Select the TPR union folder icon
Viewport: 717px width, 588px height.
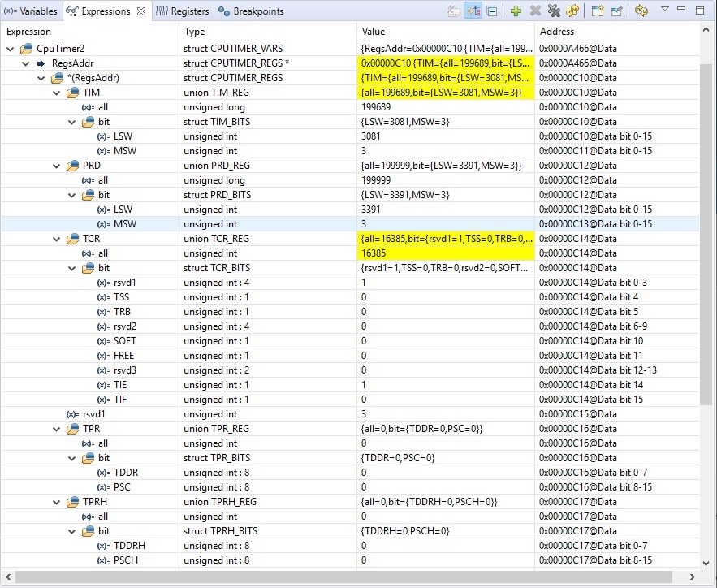73,429
